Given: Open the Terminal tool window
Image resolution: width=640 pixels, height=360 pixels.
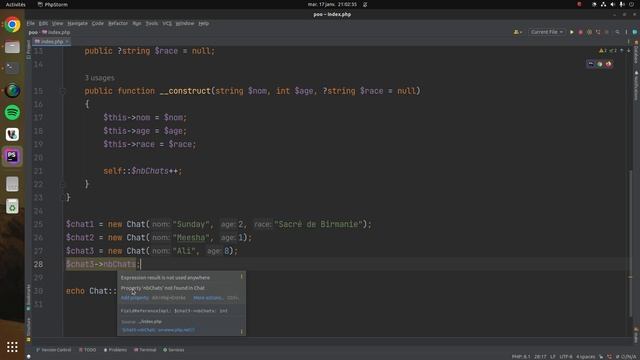Looking at the screenshot, I should pos(145,350).
